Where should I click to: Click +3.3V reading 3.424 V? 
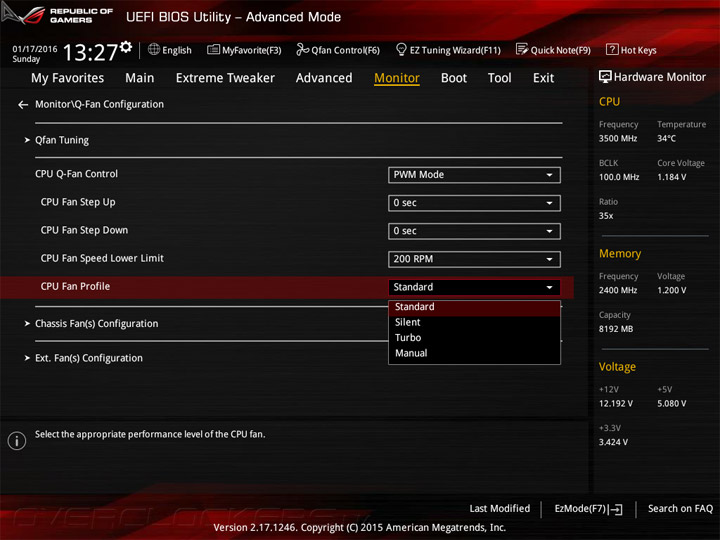[x=613, y=442]
